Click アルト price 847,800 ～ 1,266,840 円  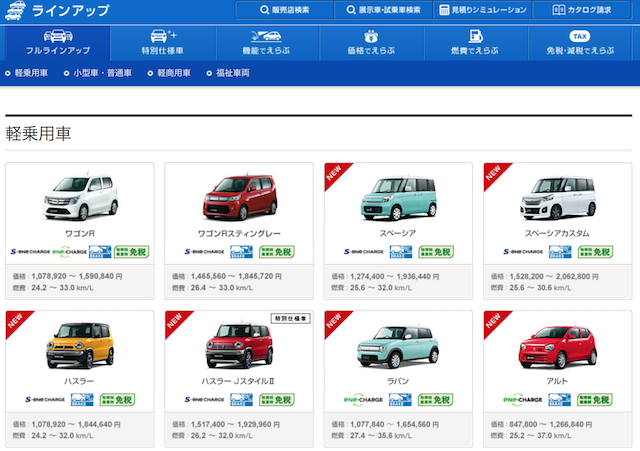pyautogui.click(x=541, y=424)
